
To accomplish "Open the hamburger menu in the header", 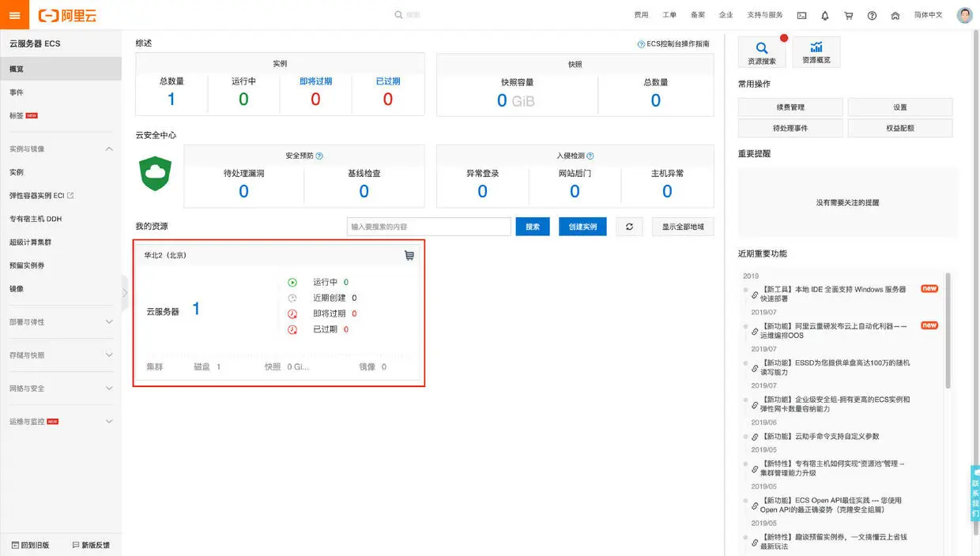I will [x=14, y=15].
